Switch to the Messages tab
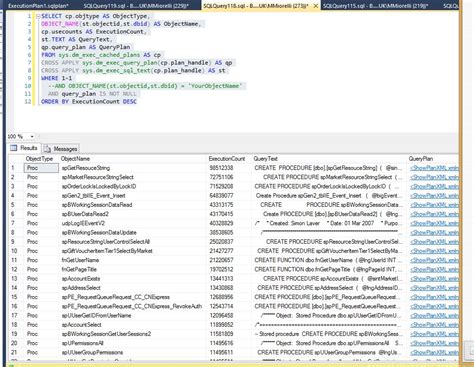Viewport: 474px width, 367px height. coord(61,149)
